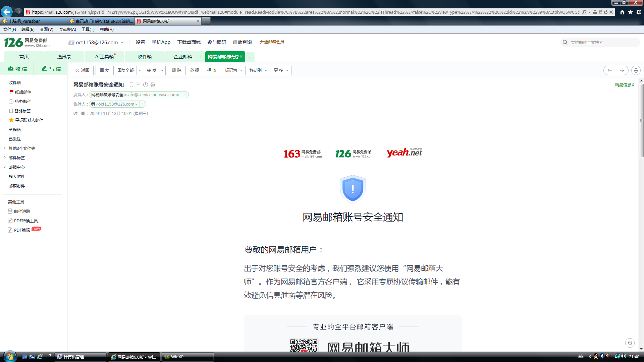Open 星标联系人邮件 starred contacts folder
Screen dimensions: 644x362
(26, 120)
